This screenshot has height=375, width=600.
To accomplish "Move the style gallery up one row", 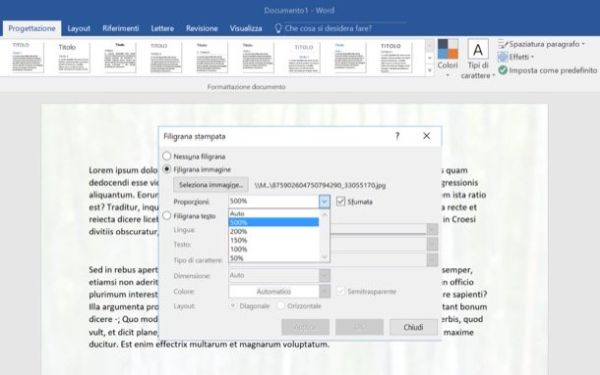I will pos(429,45).
